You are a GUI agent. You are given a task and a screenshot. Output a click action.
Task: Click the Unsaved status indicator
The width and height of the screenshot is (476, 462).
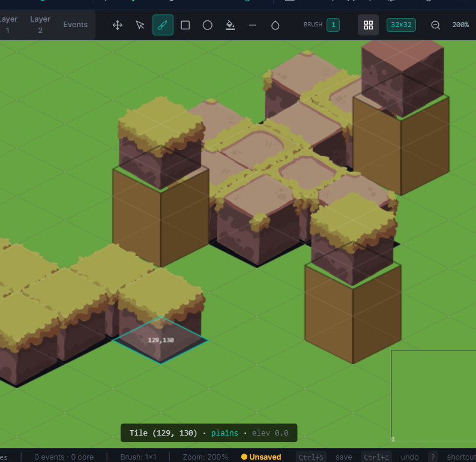261,457
